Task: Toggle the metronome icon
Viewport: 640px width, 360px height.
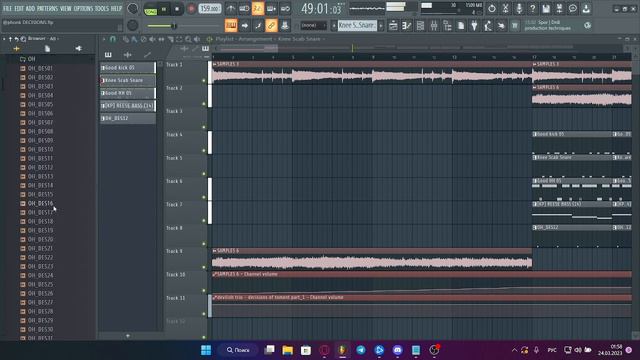Action: click(231, 9)
